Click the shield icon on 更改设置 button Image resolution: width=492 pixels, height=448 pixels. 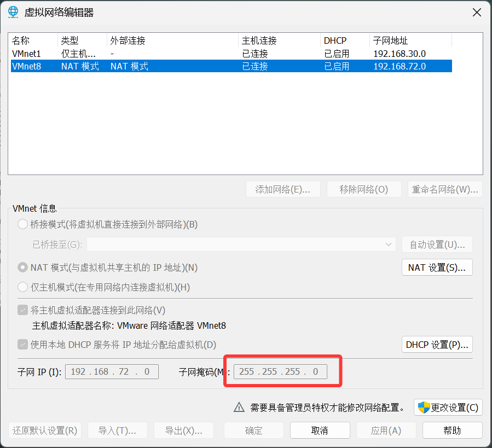coord(424,408)
